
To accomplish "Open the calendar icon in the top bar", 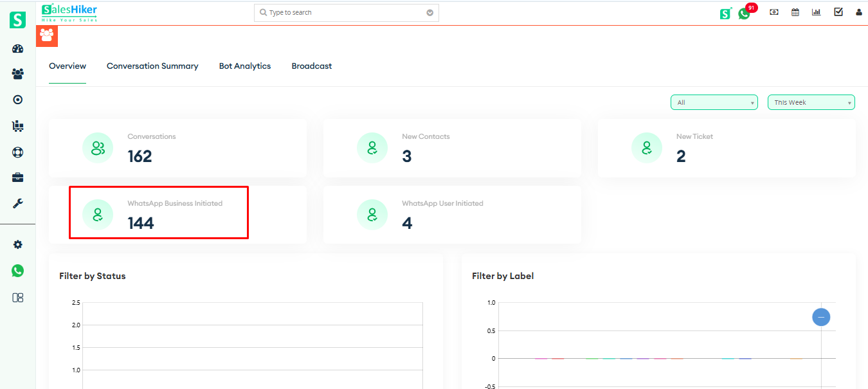I will [795, 12].
